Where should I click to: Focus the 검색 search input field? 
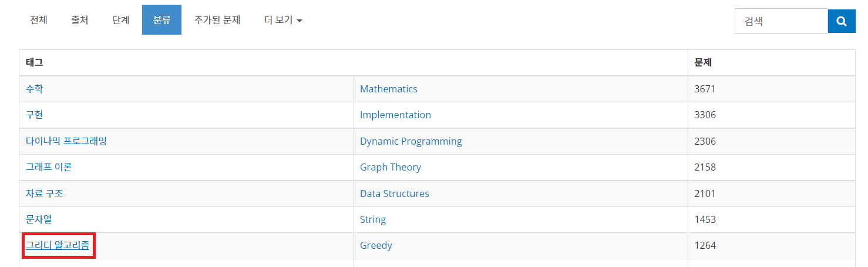tap(781, 21)
